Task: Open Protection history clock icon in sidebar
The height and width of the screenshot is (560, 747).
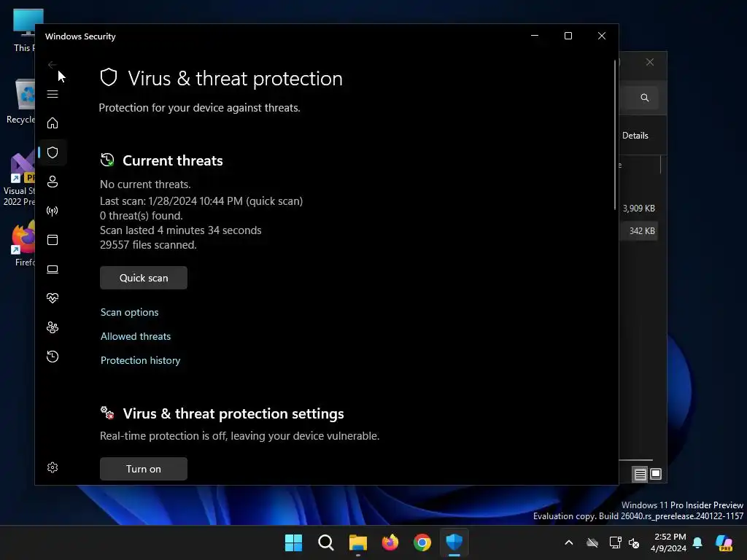Action: tap(53, 357)
